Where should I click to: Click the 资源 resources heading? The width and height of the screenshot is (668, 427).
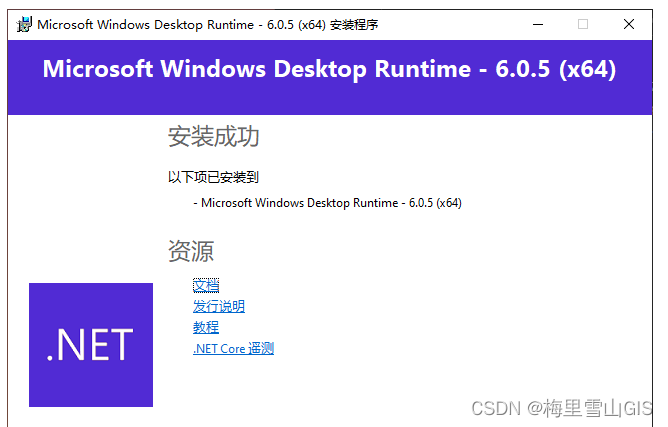click(191, 251)
